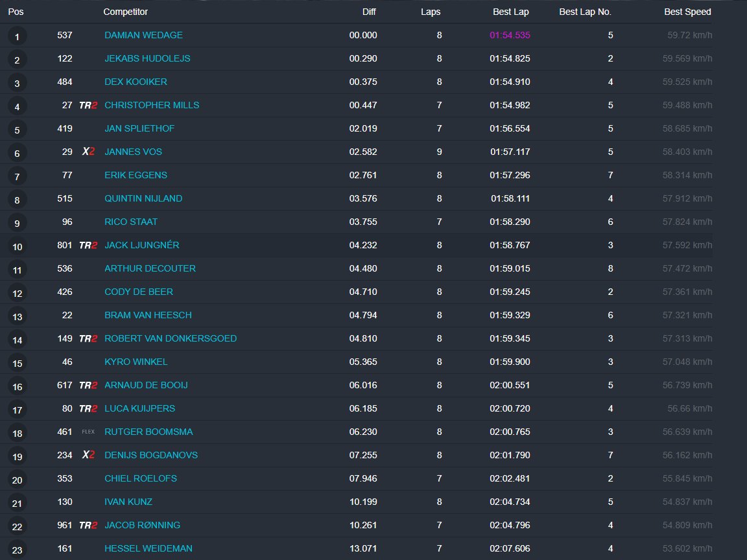Sort by the Best Lap column header

coord(510,12)
